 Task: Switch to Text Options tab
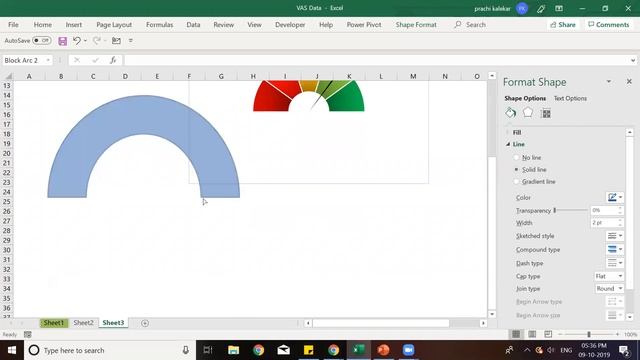click(x=570, y=98)
